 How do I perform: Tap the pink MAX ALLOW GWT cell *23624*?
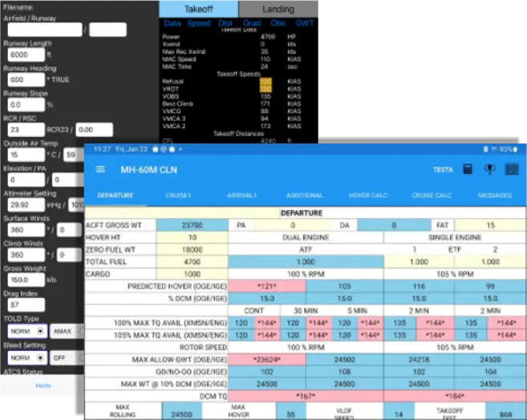[267, 360]
